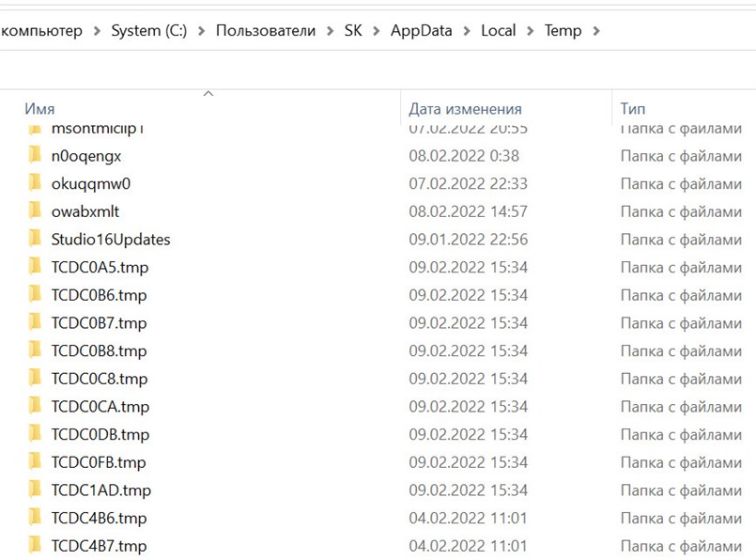Open the Local folder from the breadcrumb
This screenshot has height=560, width=756.
click(x=498, y=30)
